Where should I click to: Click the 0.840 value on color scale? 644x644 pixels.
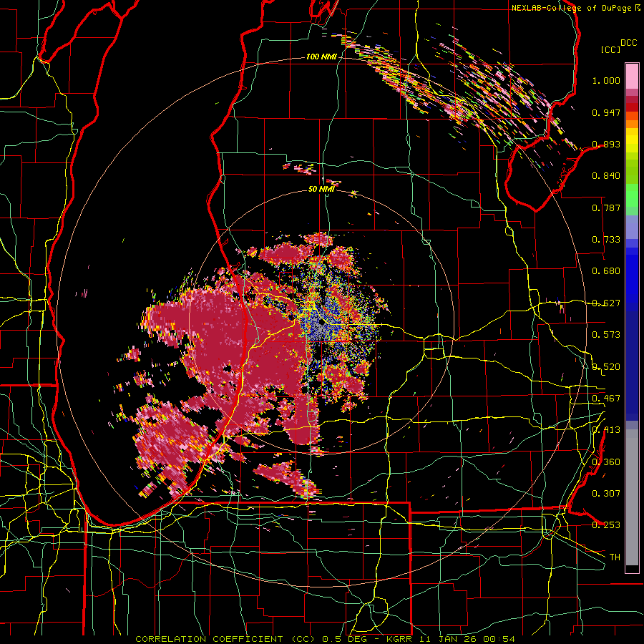pyautogui.click(x=606, y=176)
